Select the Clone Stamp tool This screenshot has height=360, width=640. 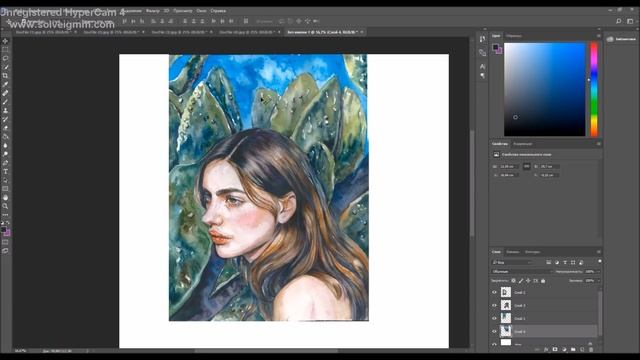[5, 111]
